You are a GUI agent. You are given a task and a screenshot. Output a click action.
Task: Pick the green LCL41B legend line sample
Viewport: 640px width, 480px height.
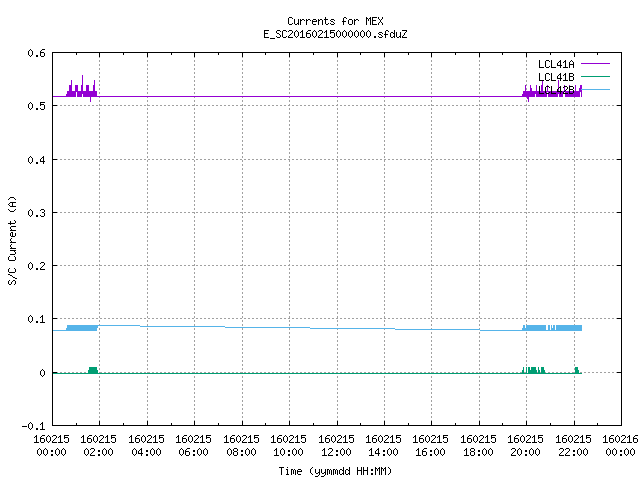(595, 76)
